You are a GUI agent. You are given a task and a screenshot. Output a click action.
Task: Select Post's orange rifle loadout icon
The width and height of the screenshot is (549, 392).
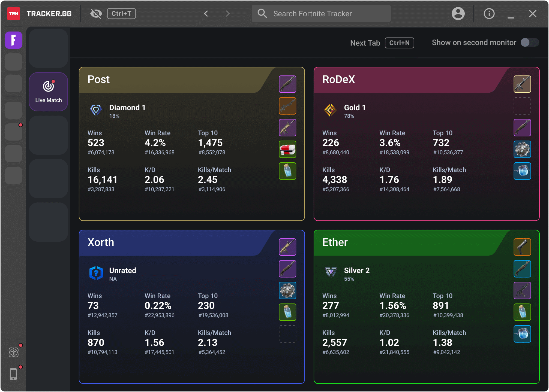[287, 106]
